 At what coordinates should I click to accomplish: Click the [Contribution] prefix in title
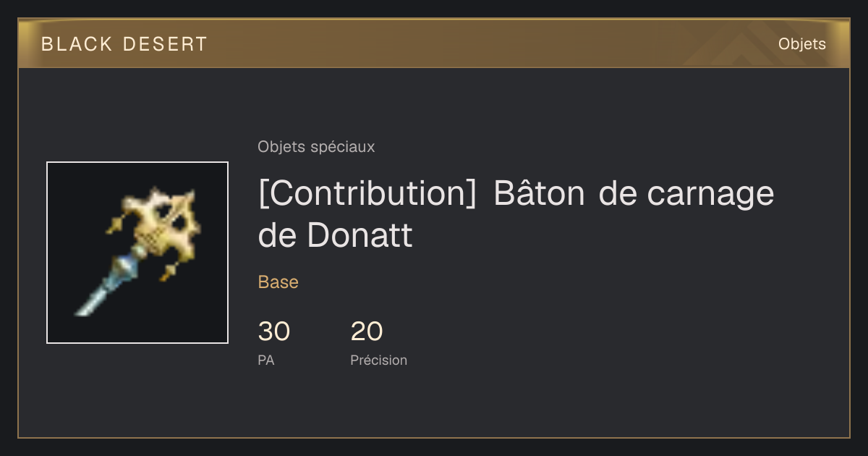[x=367, y=194]
